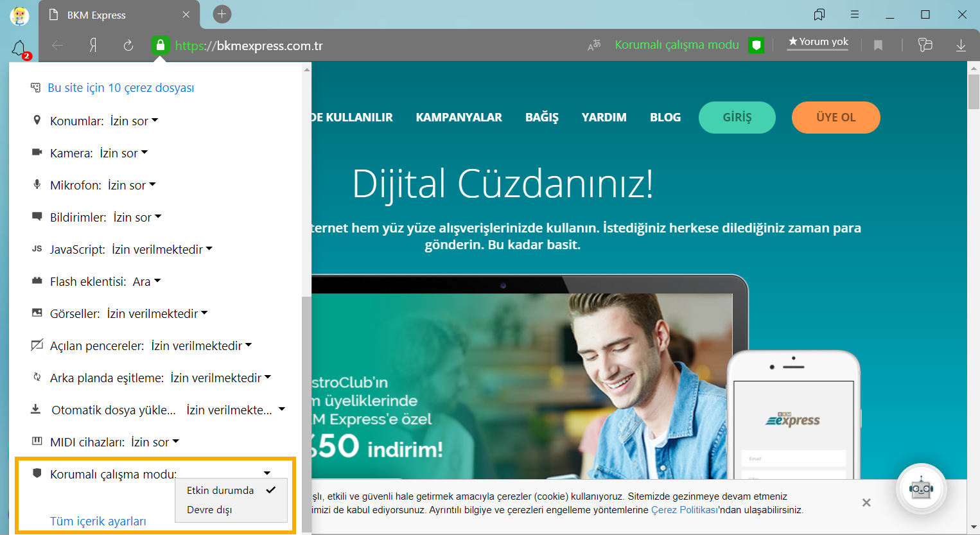The height and width of the screenshot is (535, 980).
Task: Click the green padlock site info icon
Action: click(x=161, y=45)
